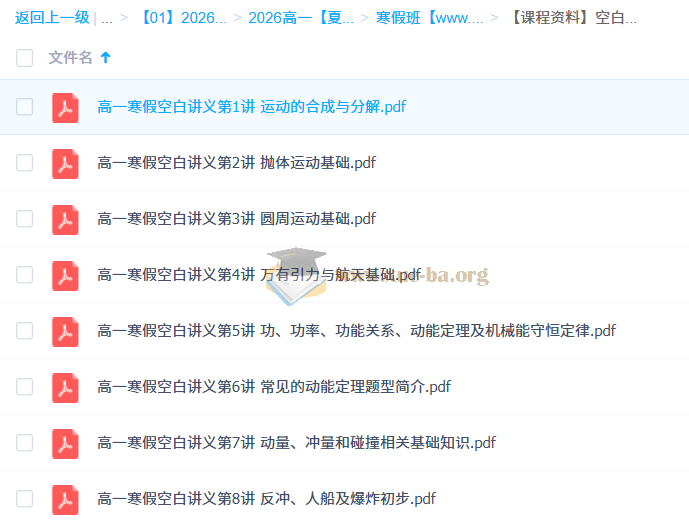Navigate to 寒假班 breadcrumb folder

(429, 18)
